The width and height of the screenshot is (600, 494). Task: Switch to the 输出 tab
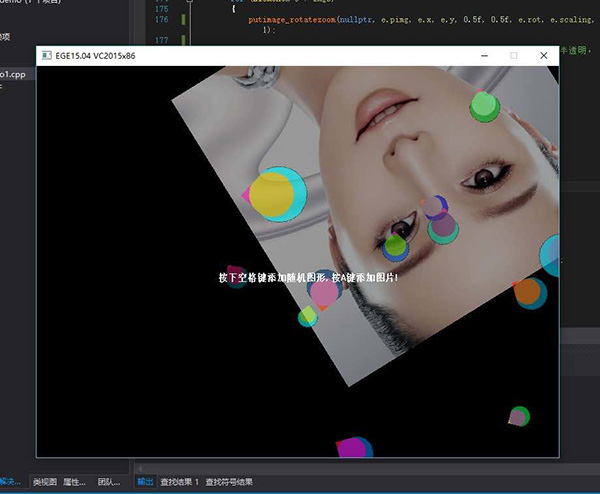(x=145, y=482)
